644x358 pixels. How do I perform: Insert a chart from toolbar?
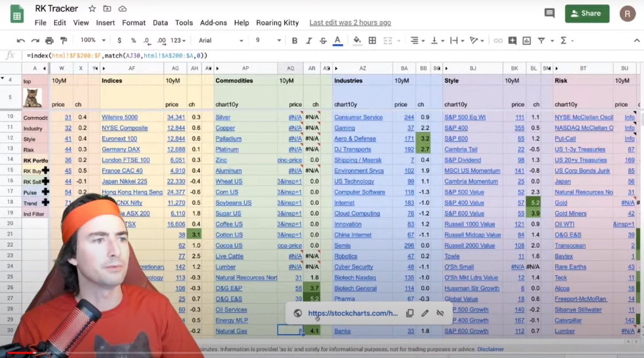pyautogui.click(x=527, y=40)
